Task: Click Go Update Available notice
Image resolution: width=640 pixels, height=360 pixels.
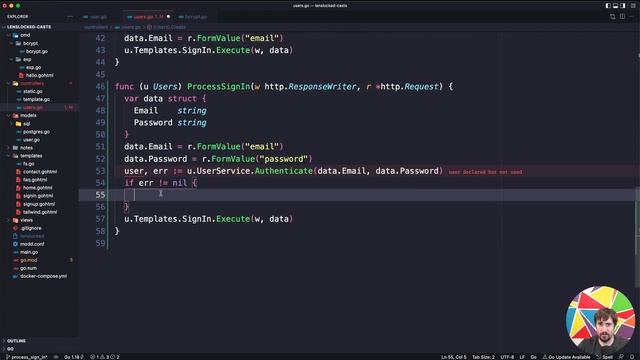Action: pyautogui.click(x=567, y=357)
